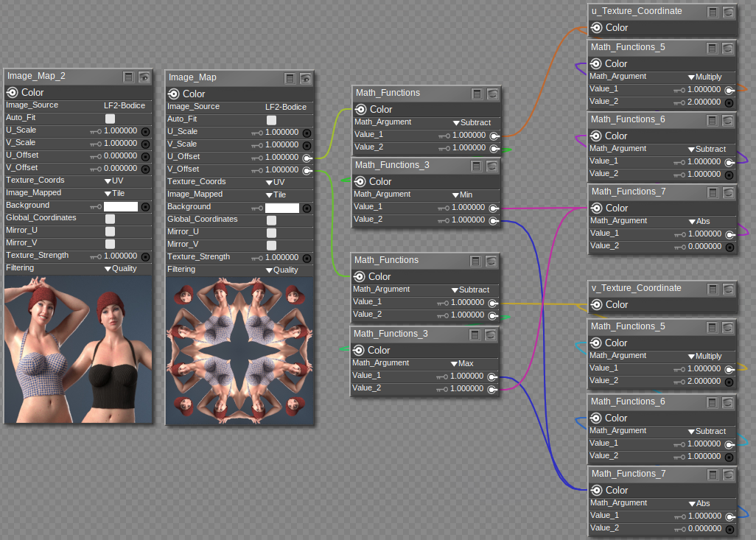Open Filtering Quality dropdown in Image_Map node
The width and height of the screenshot is (756, 540).
pos(282,270)
